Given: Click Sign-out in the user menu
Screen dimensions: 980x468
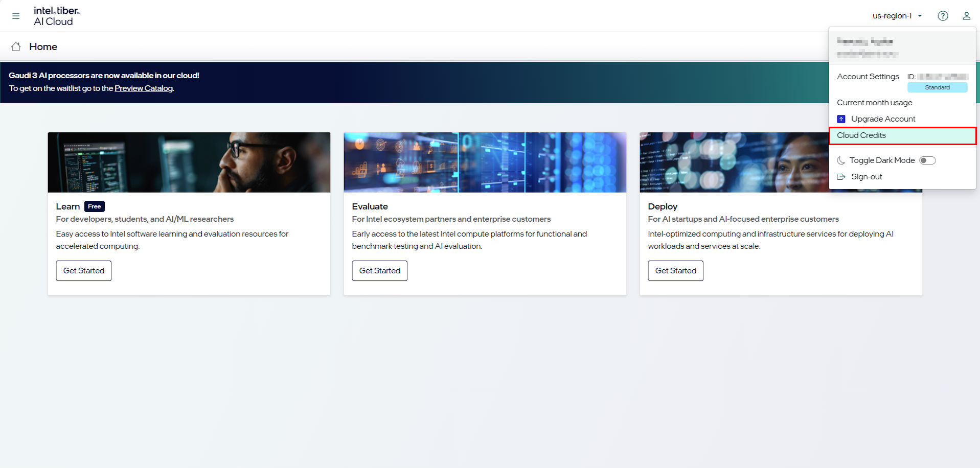Looking at the screenshot, I should click(867, 177).
